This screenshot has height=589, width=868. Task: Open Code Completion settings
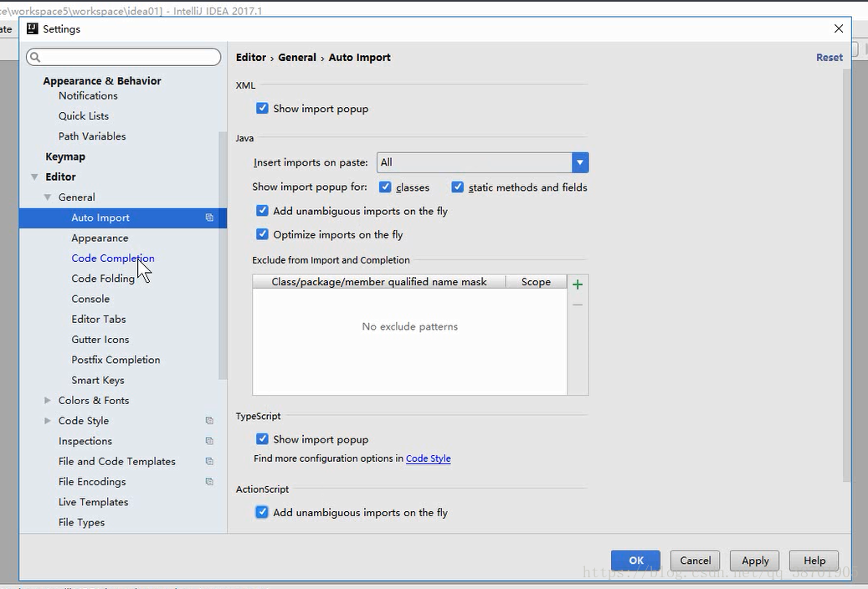113,259
